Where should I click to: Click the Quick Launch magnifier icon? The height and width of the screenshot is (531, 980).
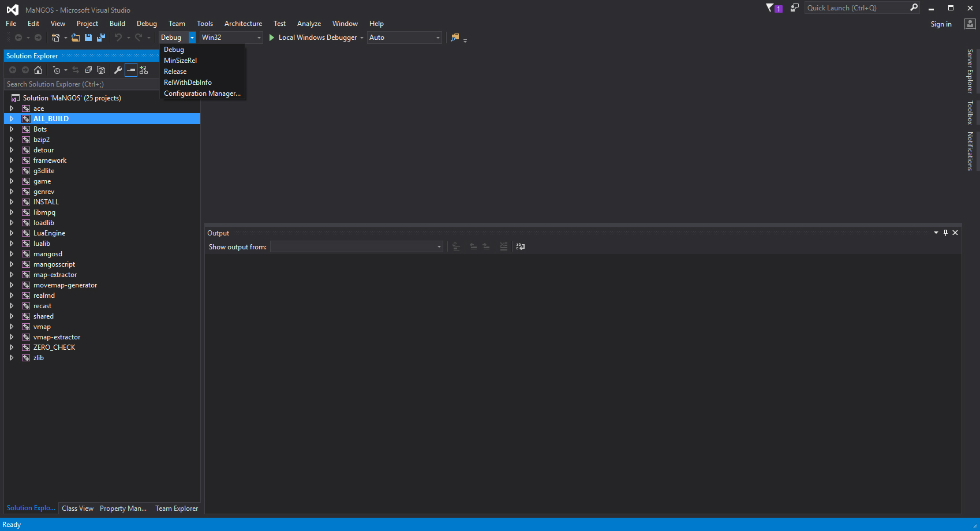(914, 8)
